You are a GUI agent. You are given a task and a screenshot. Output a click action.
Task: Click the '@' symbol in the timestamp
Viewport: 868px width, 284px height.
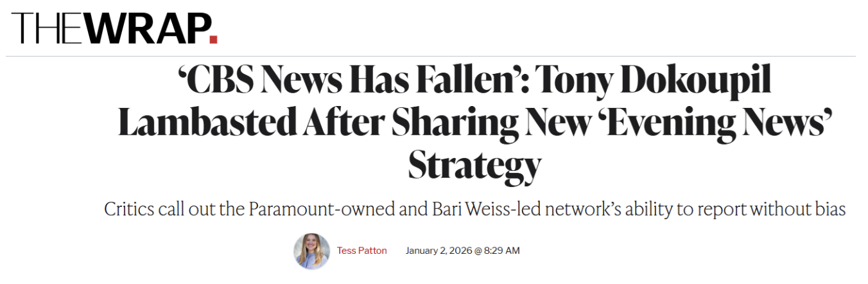click(478, 251)
